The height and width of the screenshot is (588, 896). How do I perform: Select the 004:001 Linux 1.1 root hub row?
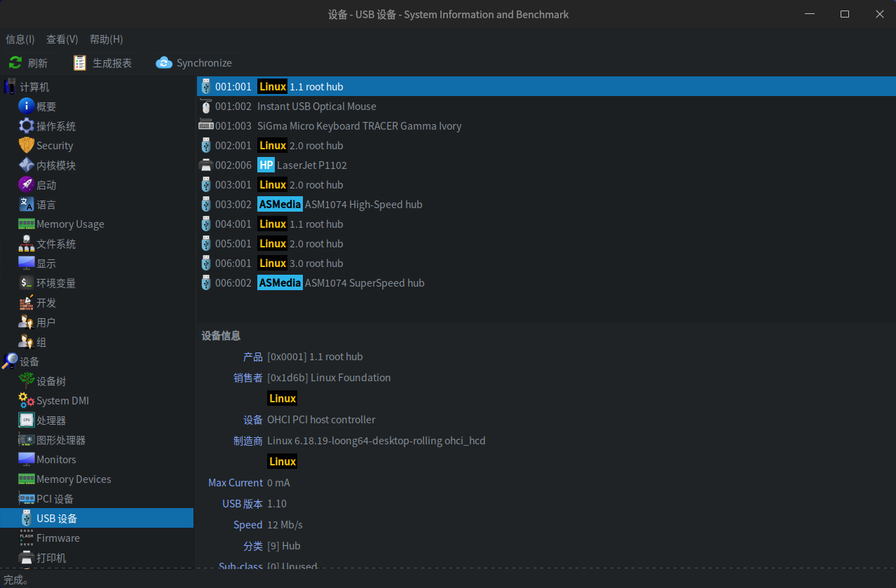click(546, 224)
